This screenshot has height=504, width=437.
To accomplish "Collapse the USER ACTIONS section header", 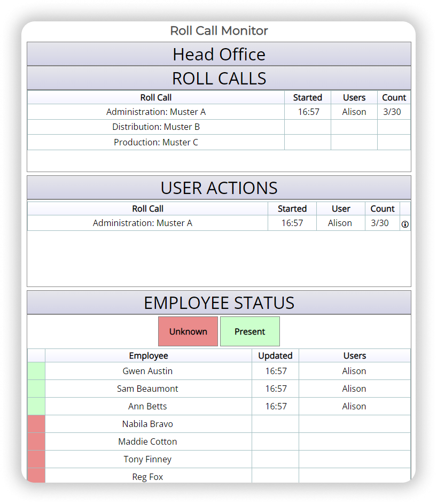I will pos(219,188).
